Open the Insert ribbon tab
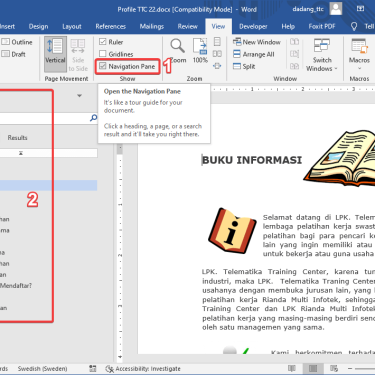Viewport: 375px width, 375px height. pos(7,26)
